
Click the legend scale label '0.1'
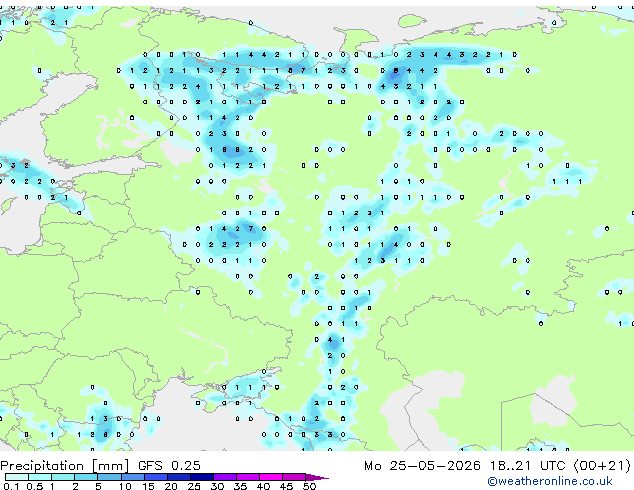click(11, 486)
